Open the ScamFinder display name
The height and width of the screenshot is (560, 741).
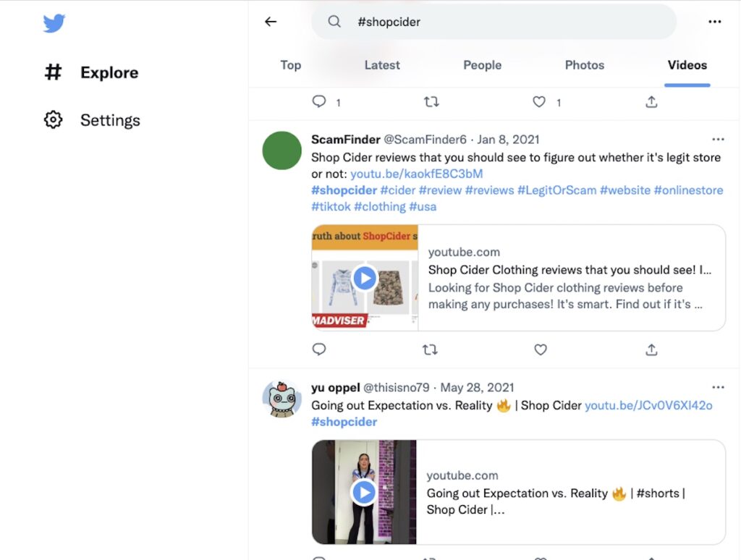tap(345, 140)
